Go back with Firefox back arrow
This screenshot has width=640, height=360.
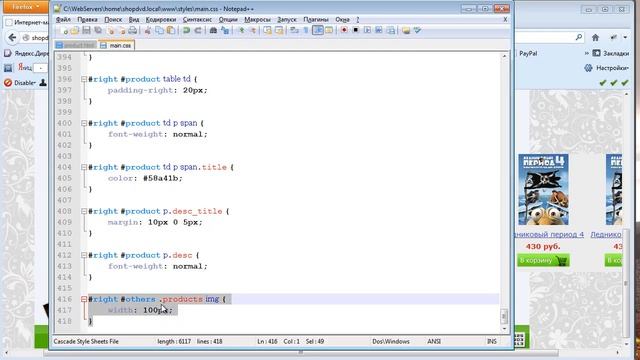click(x=12, y=38)
